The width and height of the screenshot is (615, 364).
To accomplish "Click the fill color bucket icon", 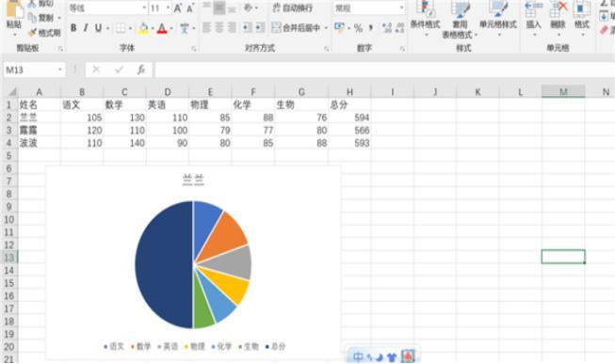I will coord(143,28).
